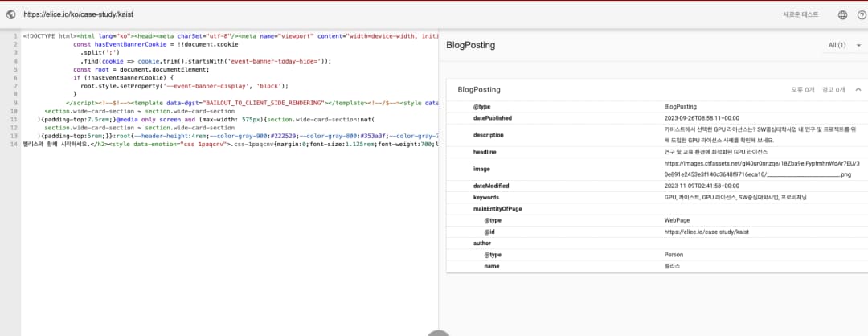
Task: Select the image property label
Action: 481,169
